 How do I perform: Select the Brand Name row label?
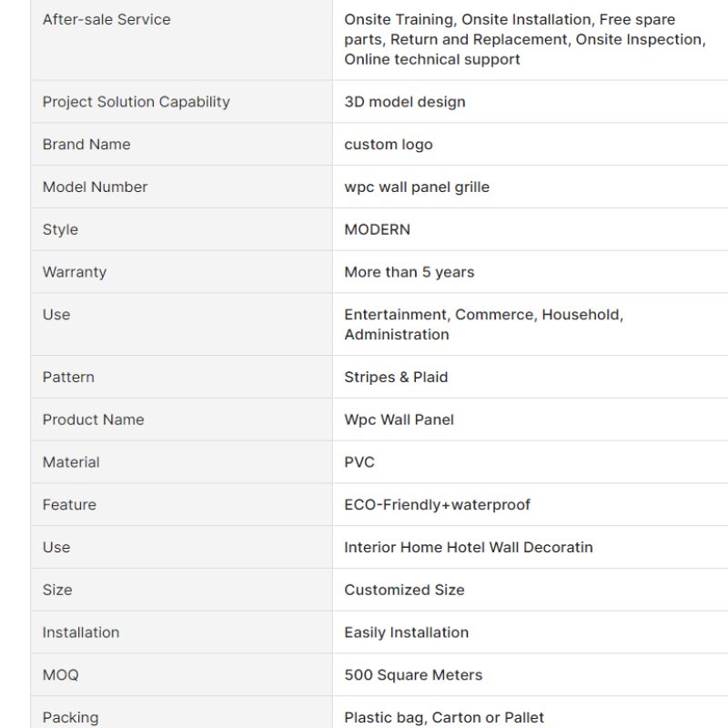coord(86,145)
